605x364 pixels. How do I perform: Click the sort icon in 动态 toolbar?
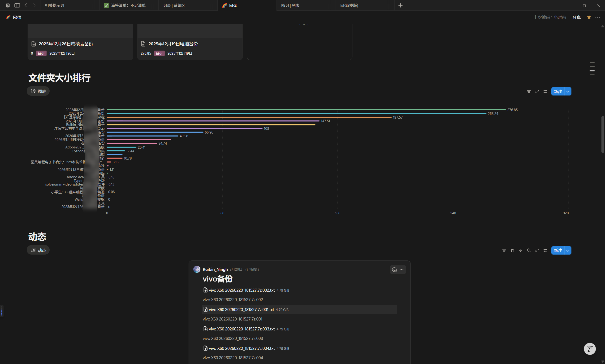tap(512, 251)
